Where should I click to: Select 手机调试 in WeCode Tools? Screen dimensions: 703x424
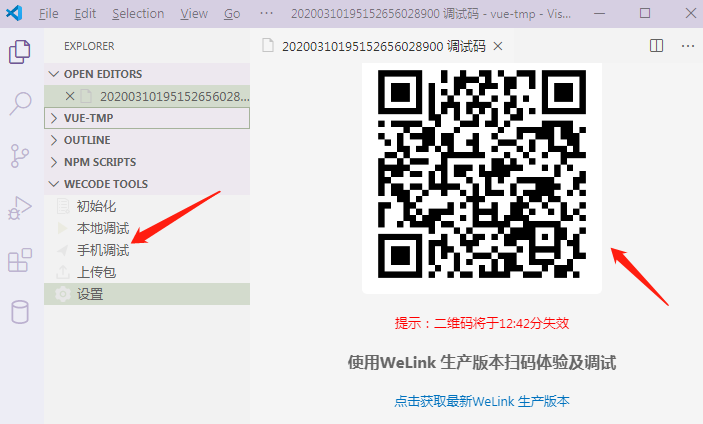tap(103, 250)
